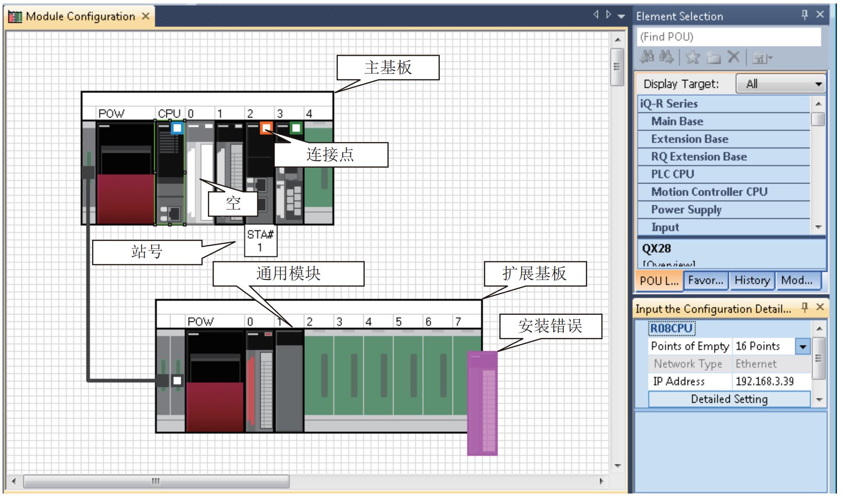The width and height of the screenshot is (843, 504).
Task: Click the green connection point on slot 3 module
Action: pyautogui.click(x=296, y=128)
